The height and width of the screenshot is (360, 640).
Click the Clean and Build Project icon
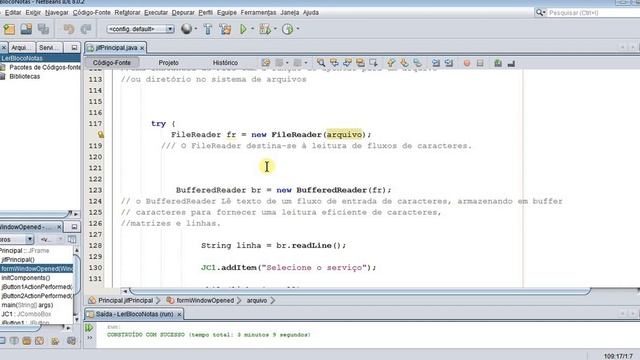[x=225, y=29]
